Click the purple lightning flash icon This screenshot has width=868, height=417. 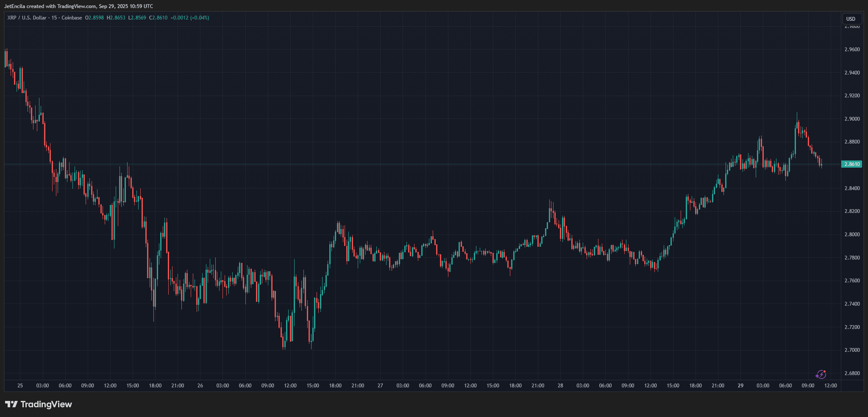point(821,374)
